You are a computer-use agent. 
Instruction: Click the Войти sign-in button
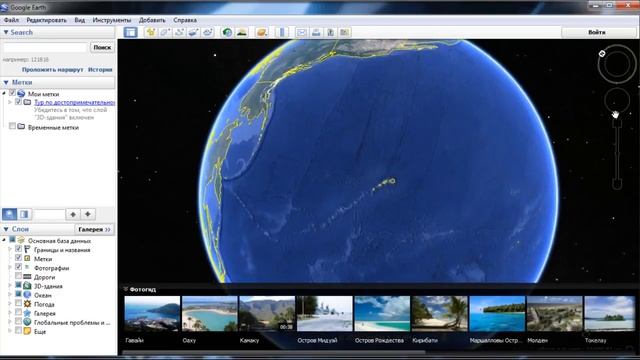(x=597, y=32)
